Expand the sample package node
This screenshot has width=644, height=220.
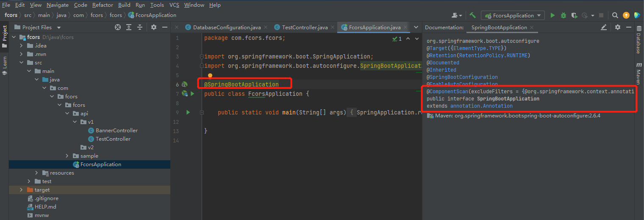[x=67, y=156]
